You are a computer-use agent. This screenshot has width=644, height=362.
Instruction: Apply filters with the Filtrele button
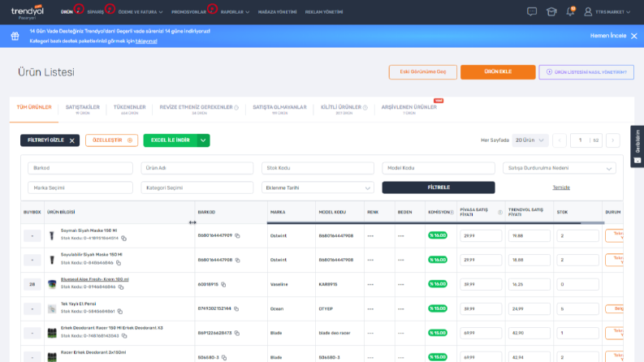[439, 187]
